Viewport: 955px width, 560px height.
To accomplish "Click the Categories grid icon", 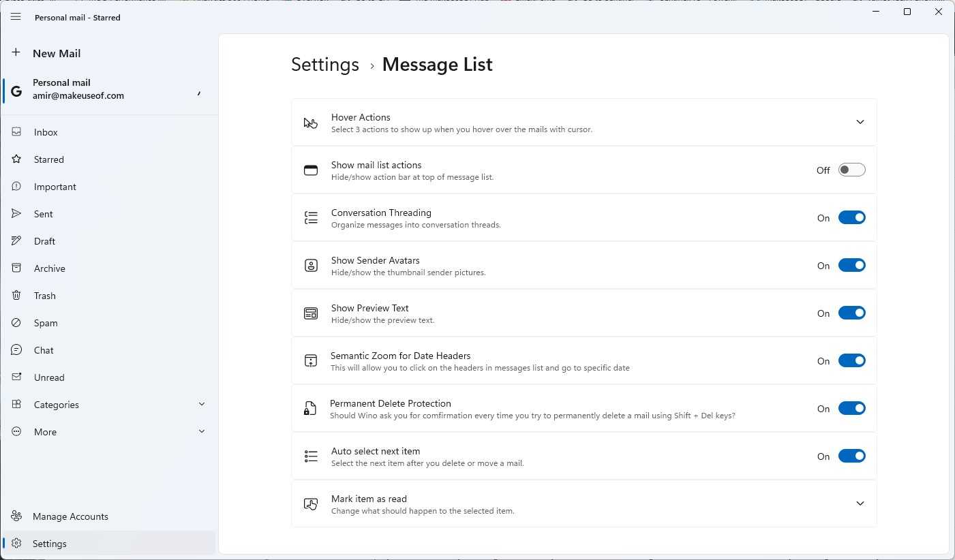I will point(16,405).
